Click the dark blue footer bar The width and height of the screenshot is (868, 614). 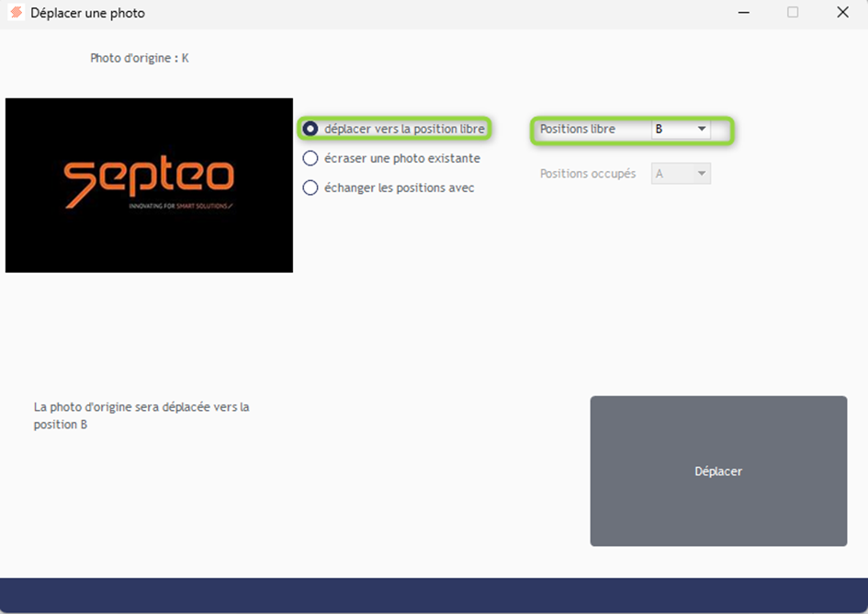(x=434, y=596)
